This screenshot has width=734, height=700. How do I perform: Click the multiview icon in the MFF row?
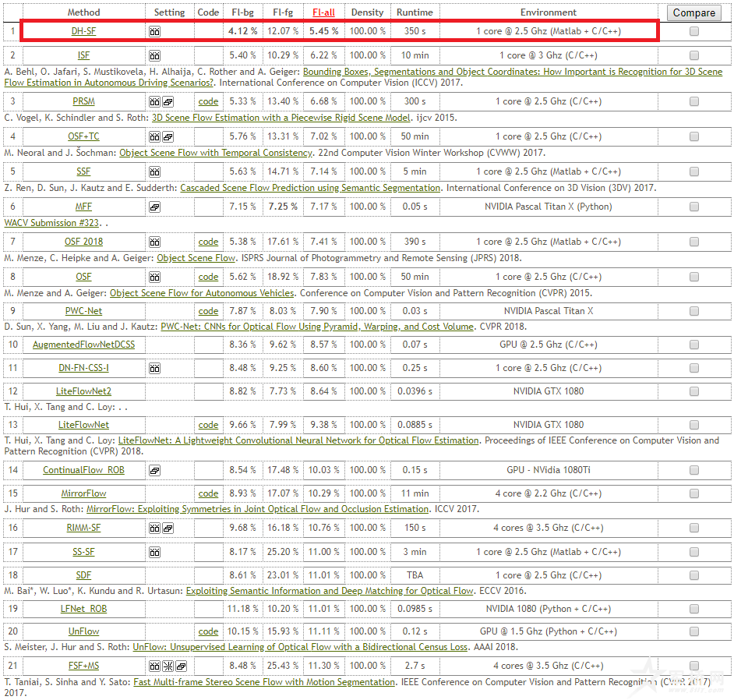click(154, 207)
